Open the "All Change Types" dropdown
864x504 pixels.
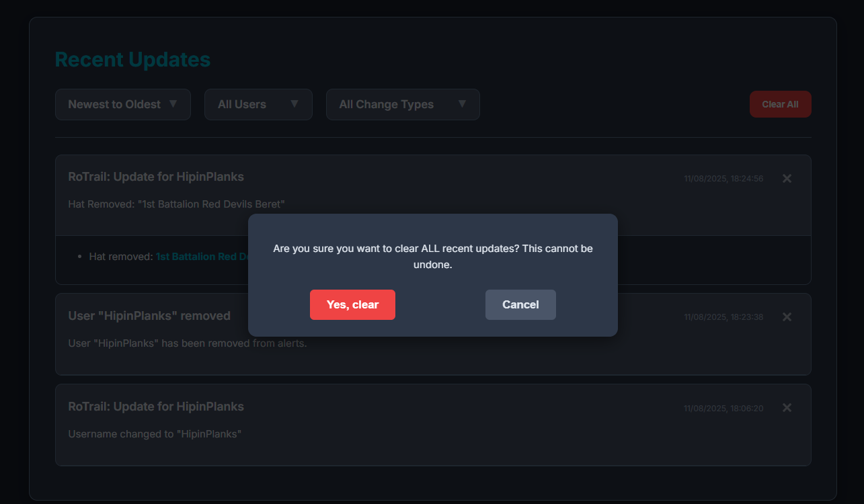click(402, 104)
